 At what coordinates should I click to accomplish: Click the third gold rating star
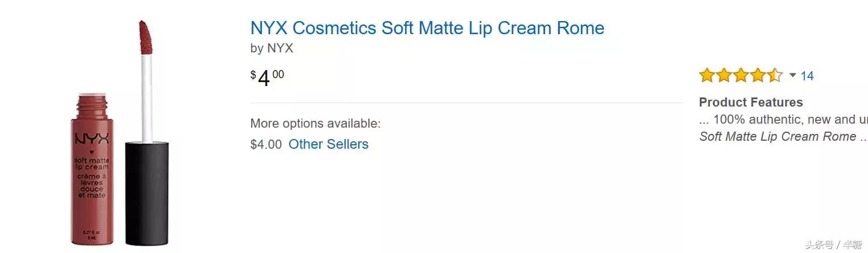[x=741, y=75]
